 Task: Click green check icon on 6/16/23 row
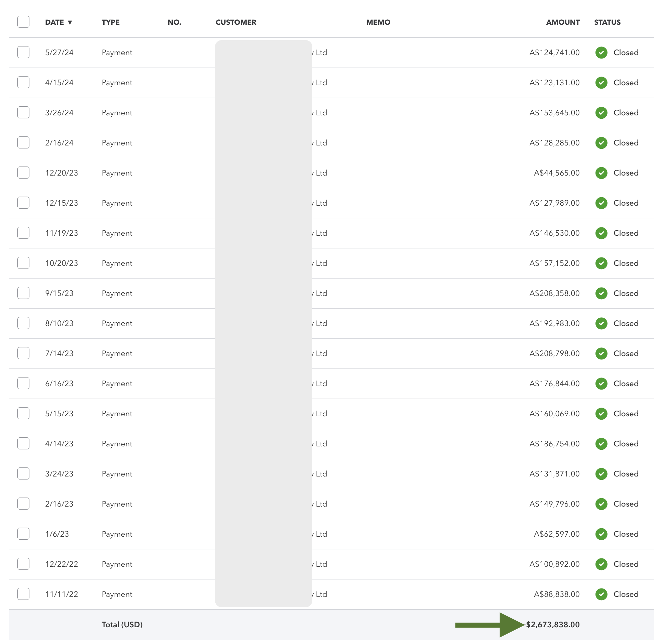pos(601,383)
